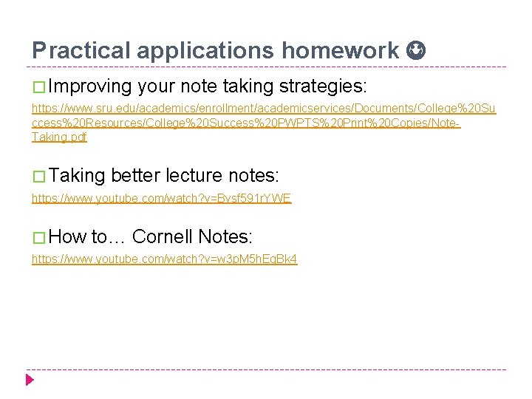Click "Taking better lecture notes:" bullet text

click(164, 175)
